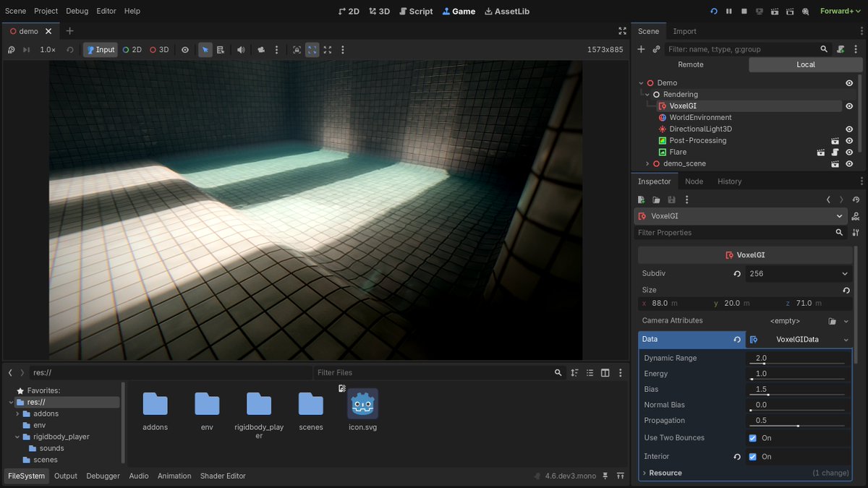Open the Forward+ renderer dropdown
The image size is (868, 488).
coord(839,11)
